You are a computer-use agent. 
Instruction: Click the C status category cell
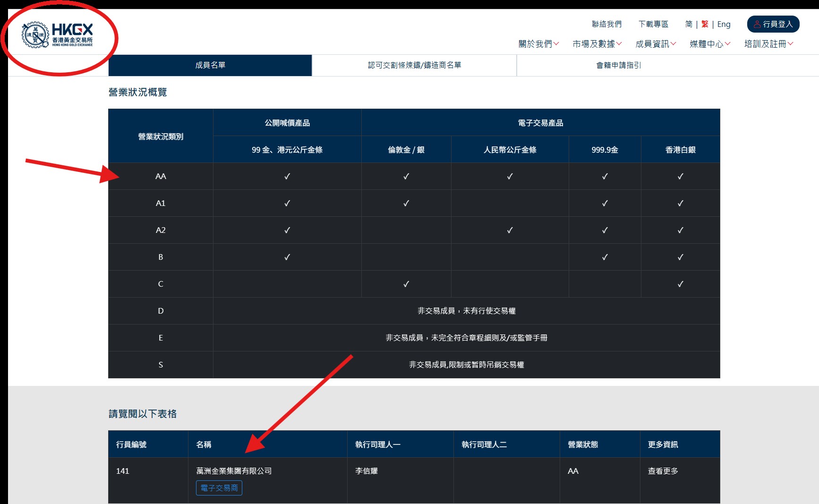161,284
